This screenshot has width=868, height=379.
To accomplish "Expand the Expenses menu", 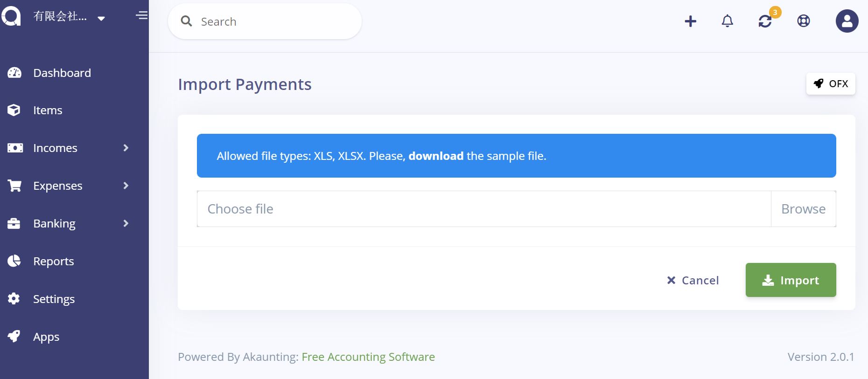I will 125,186.
